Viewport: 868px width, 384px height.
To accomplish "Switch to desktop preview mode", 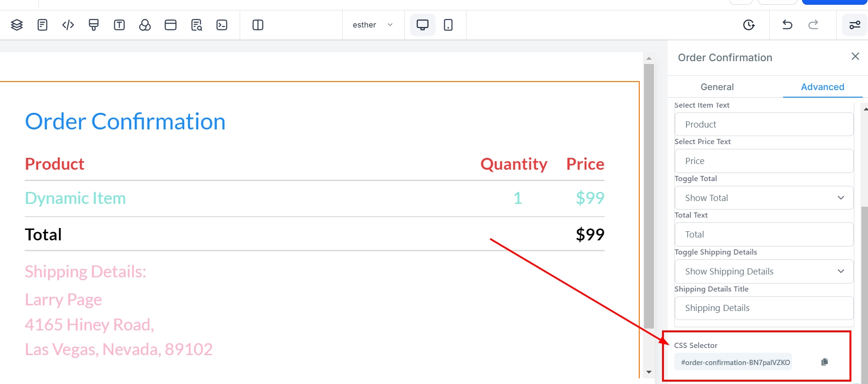I will (422, 25).
